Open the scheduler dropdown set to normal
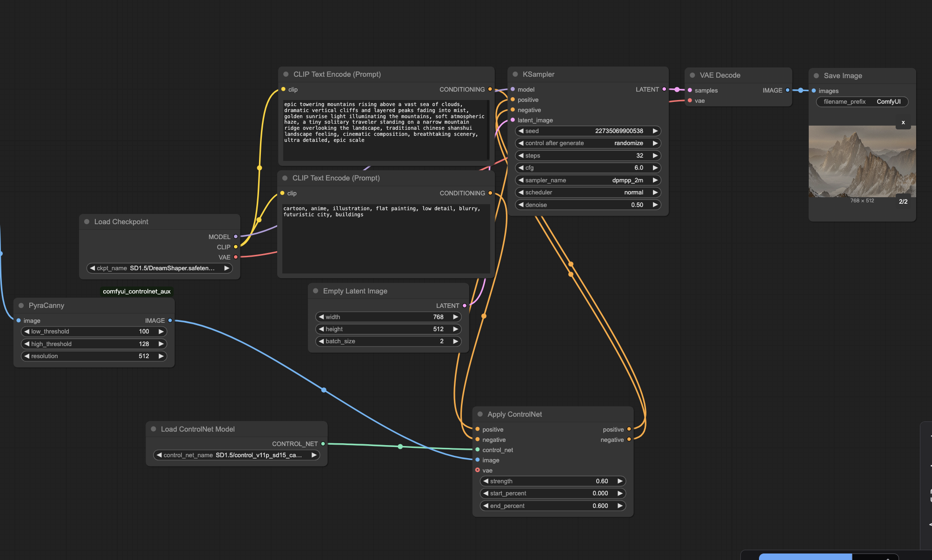 [x=588, y=193]
